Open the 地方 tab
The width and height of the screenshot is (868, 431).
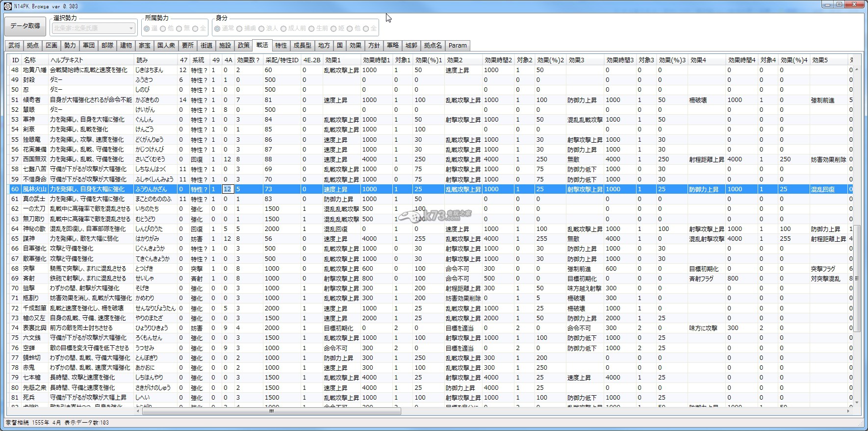324,46
